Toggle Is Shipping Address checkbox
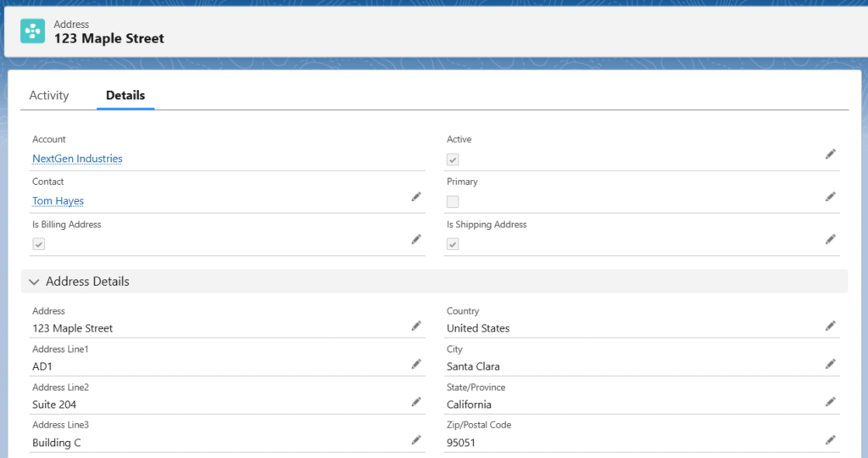Screen dimensions: 868x458 pos(453,244)
